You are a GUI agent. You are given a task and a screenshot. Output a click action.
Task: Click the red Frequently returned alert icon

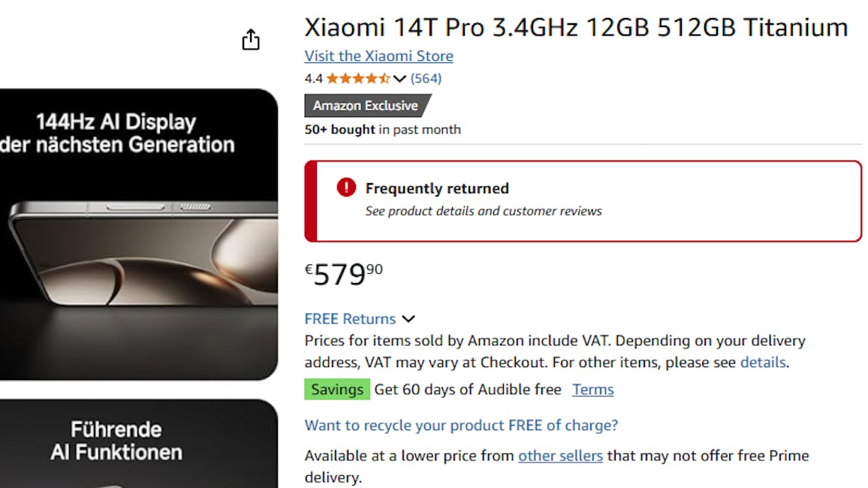click(346, 188)
